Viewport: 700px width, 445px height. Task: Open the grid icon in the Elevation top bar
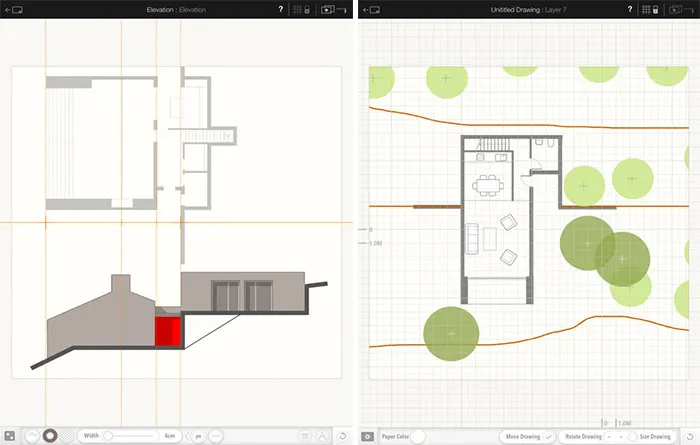[x=297, y=9]
